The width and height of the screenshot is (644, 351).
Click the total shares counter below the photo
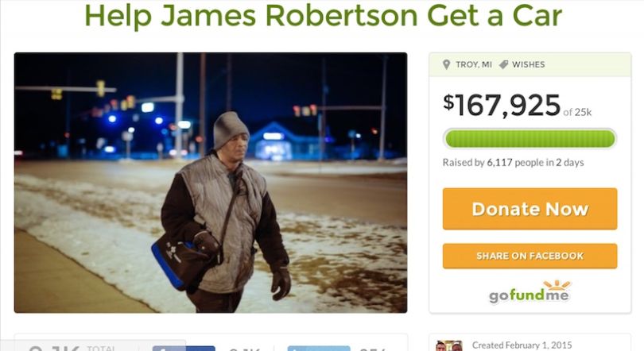click(72, 349)
